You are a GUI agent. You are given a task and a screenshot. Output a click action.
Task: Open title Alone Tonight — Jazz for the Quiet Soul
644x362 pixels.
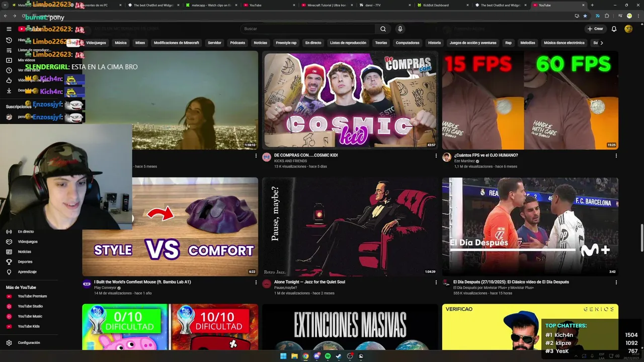tap(309, 282)
